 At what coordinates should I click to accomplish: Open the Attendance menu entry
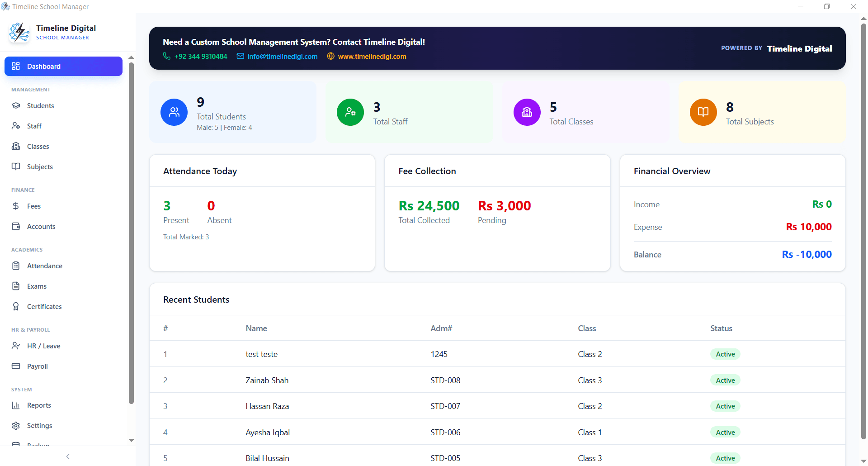click(45, 266)
